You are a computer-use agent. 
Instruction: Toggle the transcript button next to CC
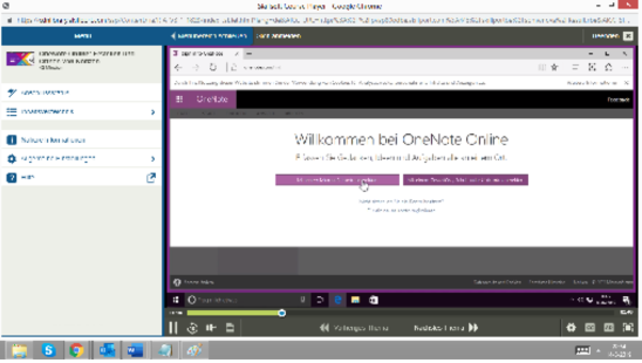tap(609, 327)
